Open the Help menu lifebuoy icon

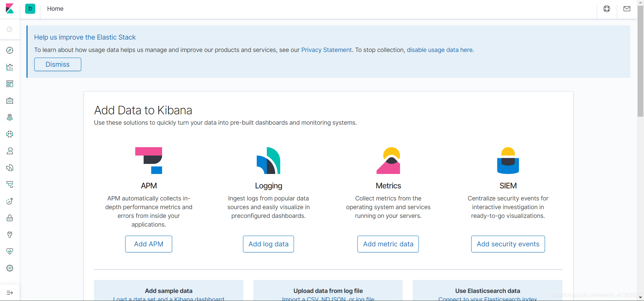[x=607, y=9]
